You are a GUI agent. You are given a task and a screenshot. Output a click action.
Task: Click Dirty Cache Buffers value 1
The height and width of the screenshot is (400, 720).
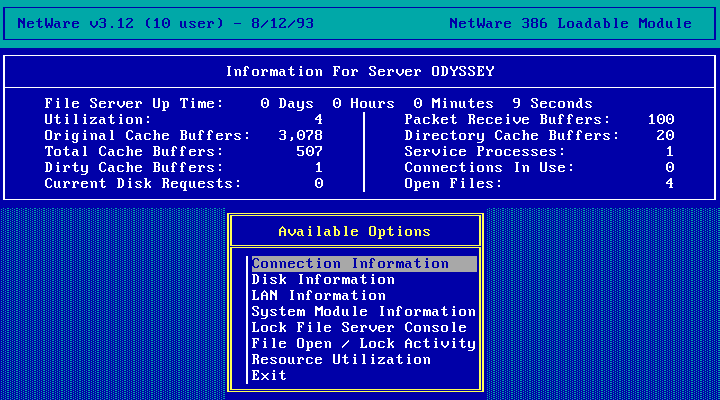point(319,168)
